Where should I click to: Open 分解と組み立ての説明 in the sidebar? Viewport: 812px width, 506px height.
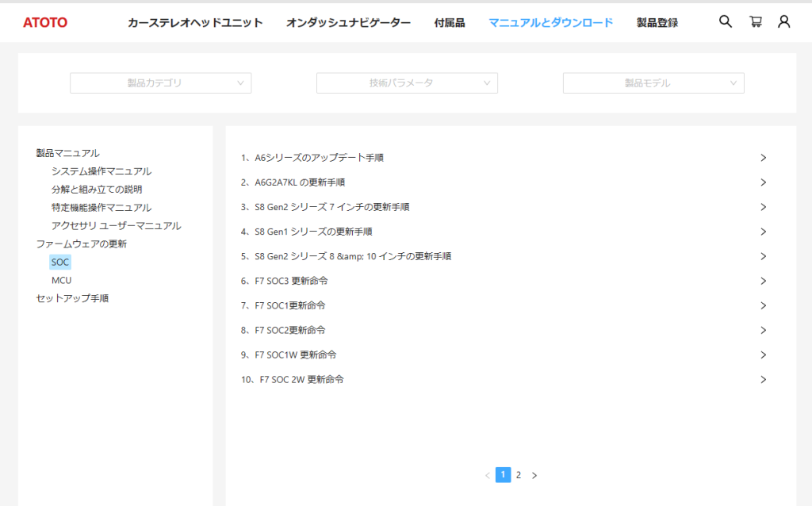coord(97,190)
